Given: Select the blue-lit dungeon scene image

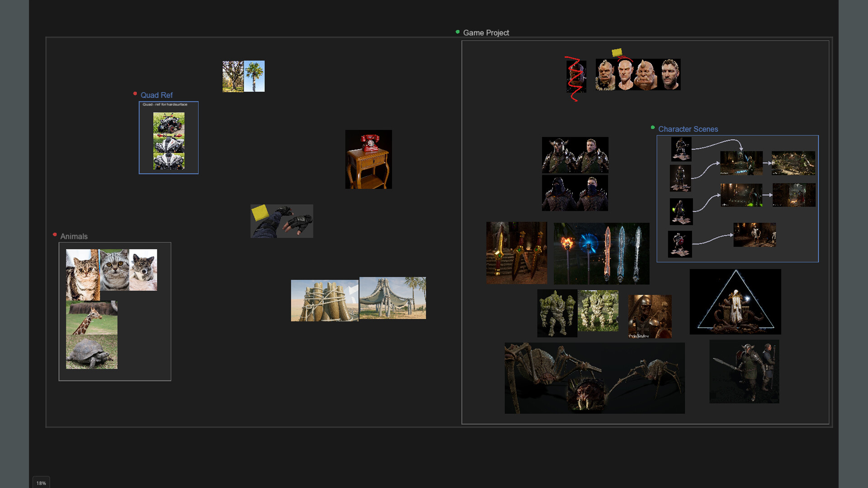Looking at the screenshot, I should click(x=741, y=163).
